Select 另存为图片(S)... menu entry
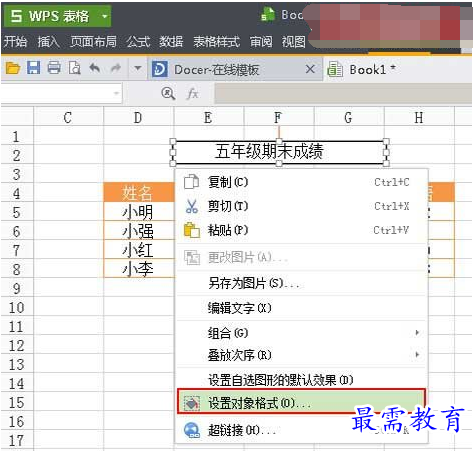Screen dimensions: 473x451 click(301, 284)
